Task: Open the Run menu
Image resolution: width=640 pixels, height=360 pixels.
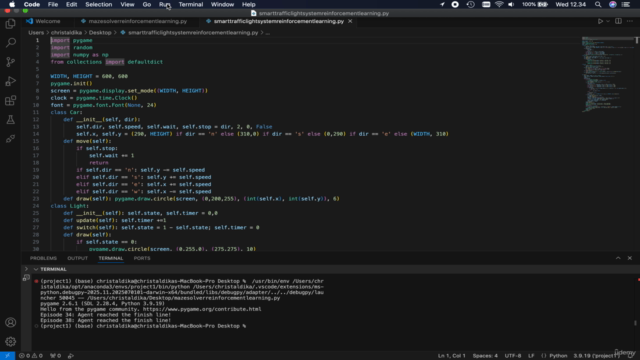Action: pos(164,4)
